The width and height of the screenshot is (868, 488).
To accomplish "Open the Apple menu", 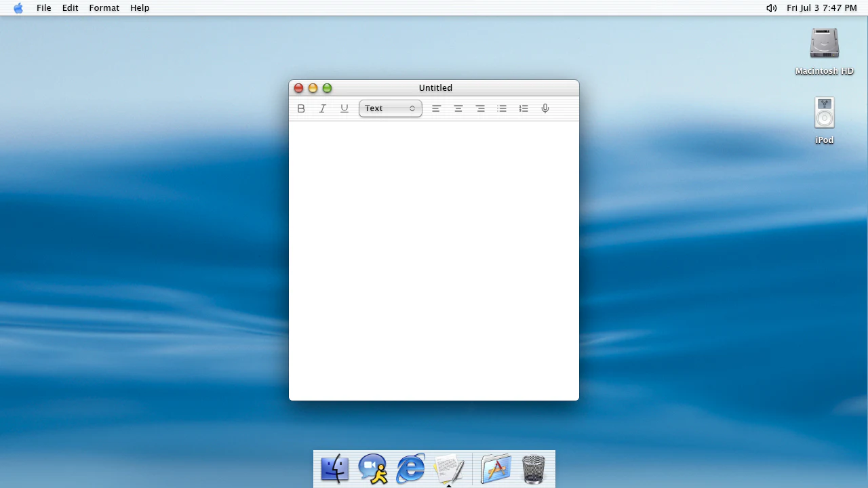I will (18, 8).
